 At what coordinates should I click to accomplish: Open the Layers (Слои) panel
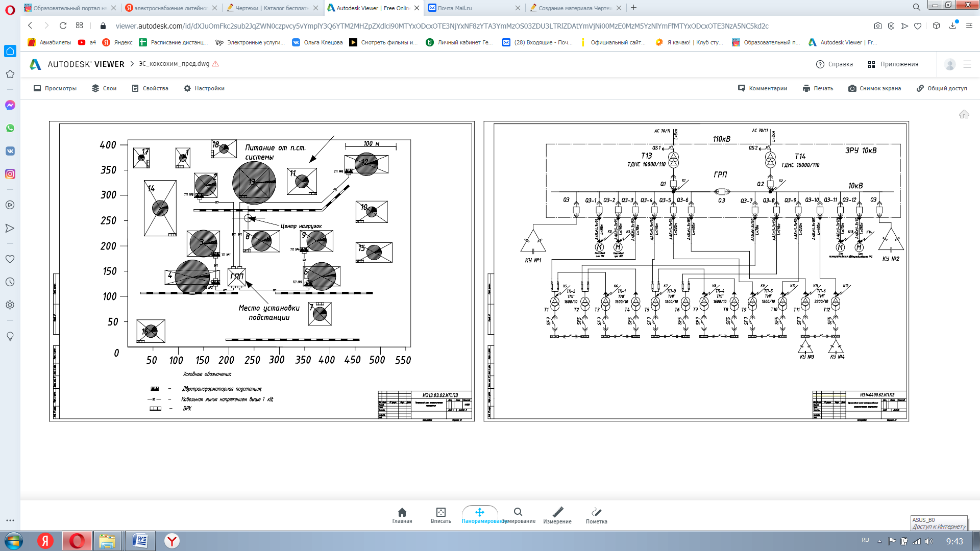click(x=104, y=88)
